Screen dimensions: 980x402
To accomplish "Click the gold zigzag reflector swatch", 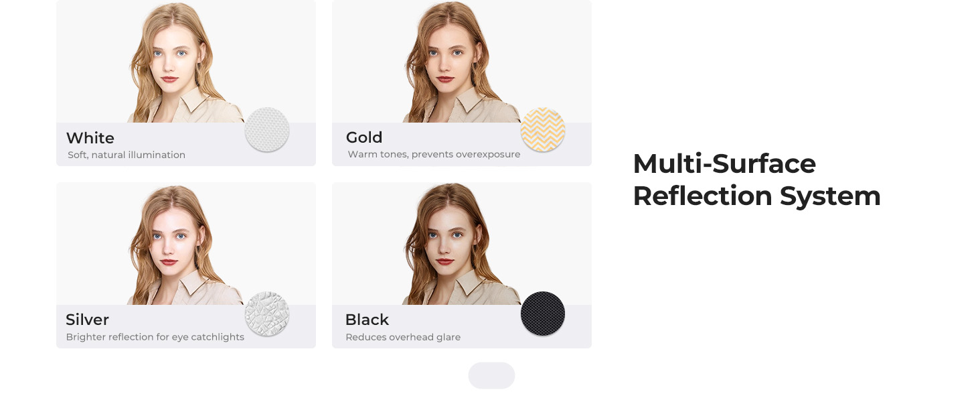I will click(x=543, y=129).
